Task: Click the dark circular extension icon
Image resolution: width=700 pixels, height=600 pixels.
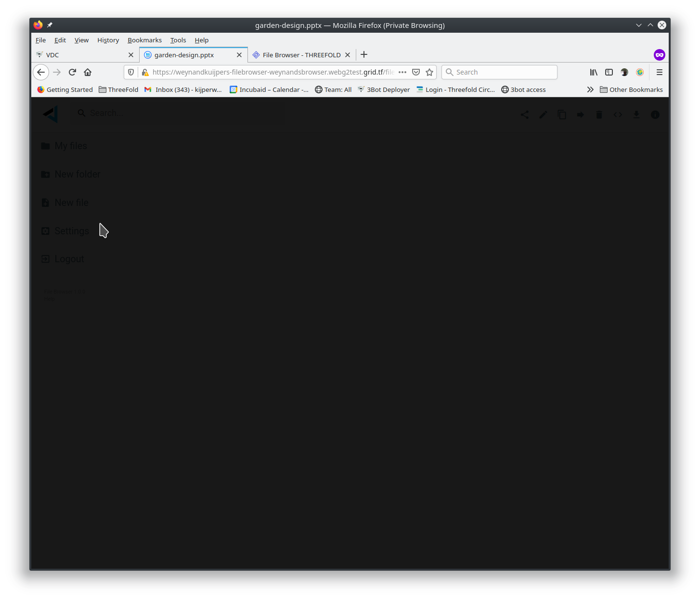Action: (624, 72)
